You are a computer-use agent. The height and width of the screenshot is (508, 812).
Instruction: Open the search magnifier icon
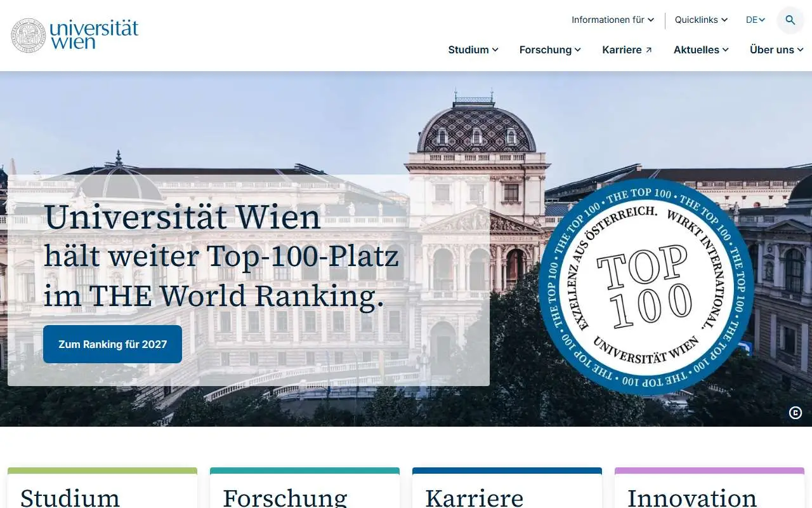tap(790, 20)
